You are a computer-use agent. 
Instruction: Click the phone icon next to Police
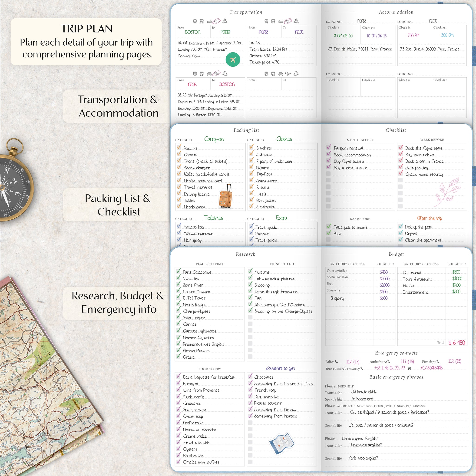pyautogui.click(x=336, y=361)
